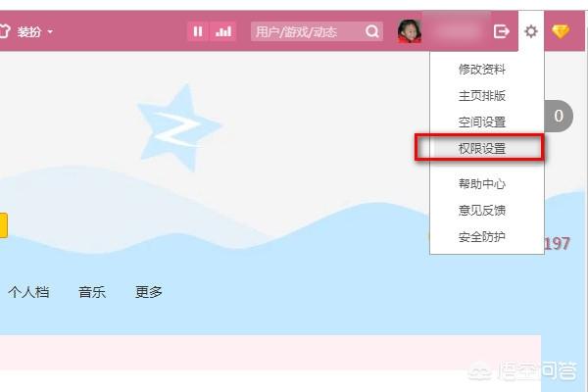Switch to the 个人档 tab
588x392 pixels.
click(x=28, y=292)
